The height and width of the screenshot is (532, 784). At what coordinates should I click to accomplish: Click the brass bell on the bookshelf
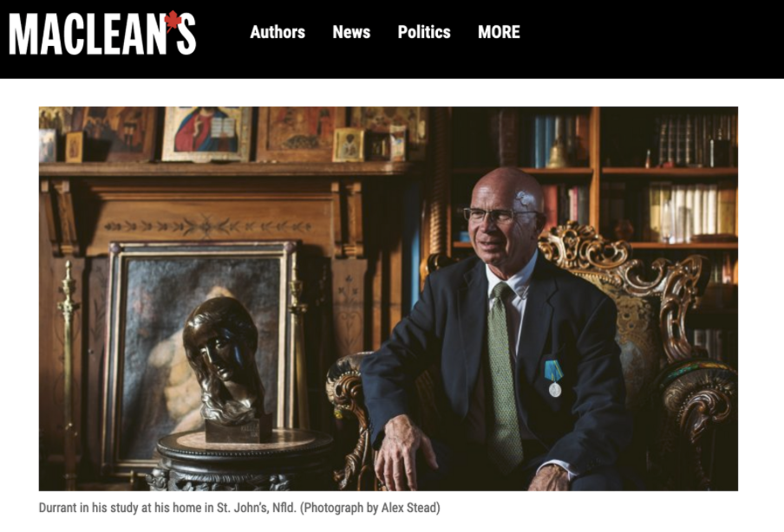point(558,152)
